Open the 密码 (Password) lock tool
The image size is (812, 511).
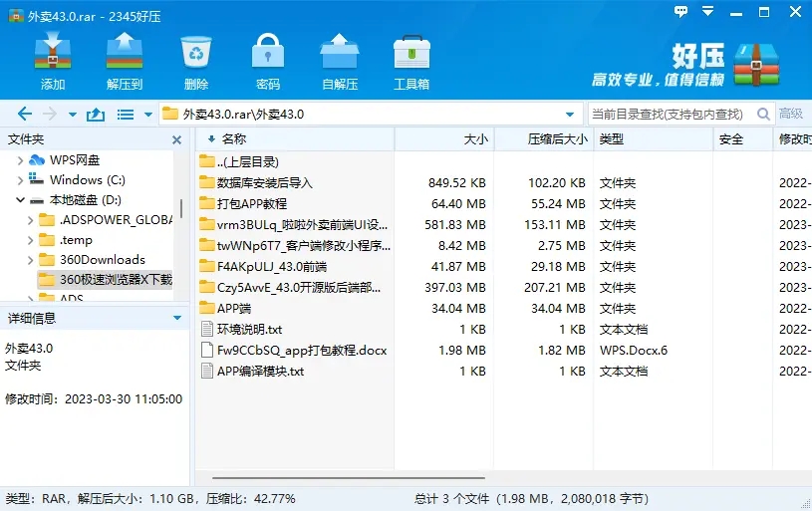pyautogui.click(x=267, y=60)
